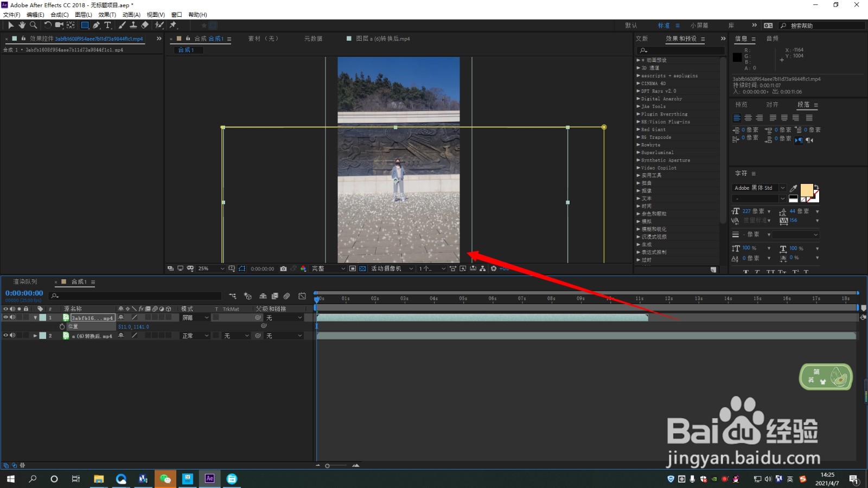Toggle the position property stopwatch
This screenshot has width=868, height=488.
[62, 326]
